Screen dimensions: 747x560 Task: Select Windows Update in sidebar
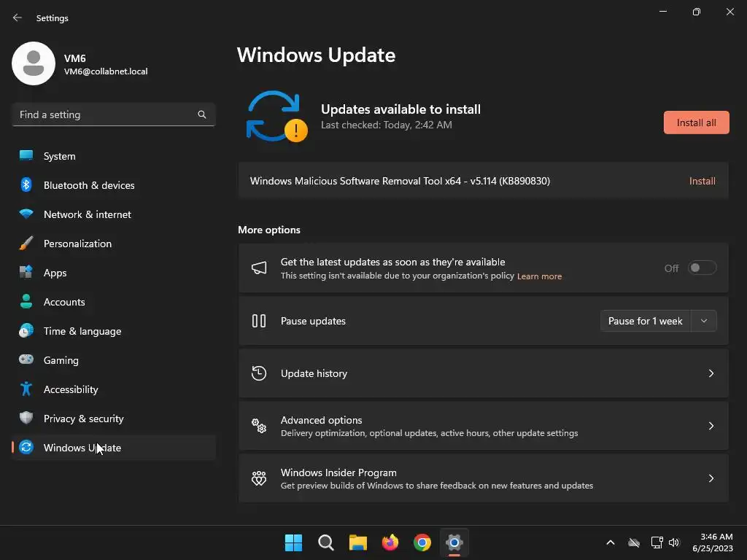tap(114, 447)
